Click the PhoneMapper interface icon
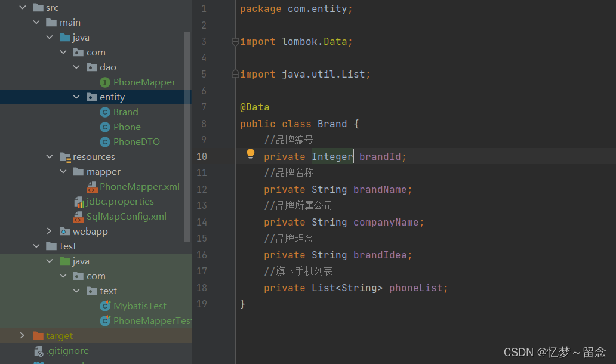The image size is (616, 364). point(105,82)
